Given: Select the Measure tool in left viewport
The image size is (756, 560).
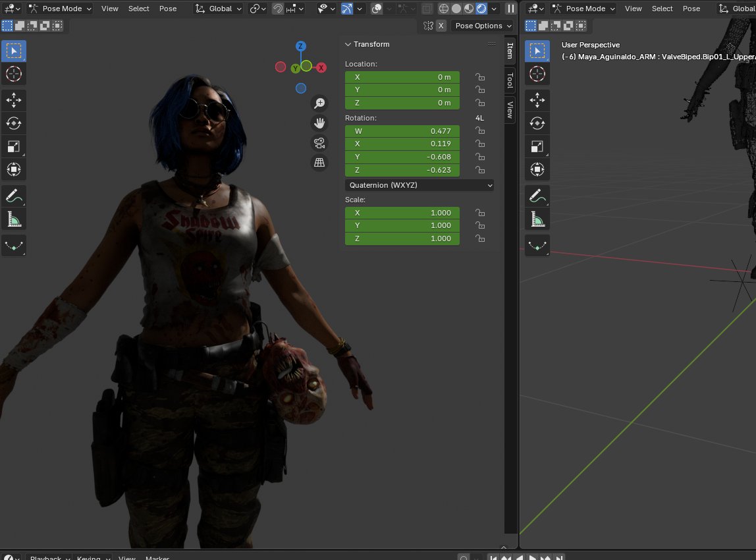Looking at the screenshot, I should pos(13,219).
